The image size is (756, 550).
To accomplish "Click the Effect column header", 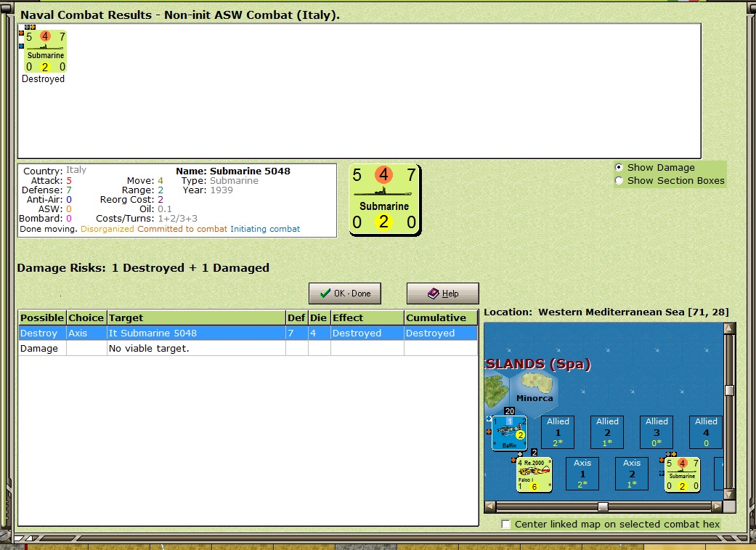I will (x=367, y=318).
